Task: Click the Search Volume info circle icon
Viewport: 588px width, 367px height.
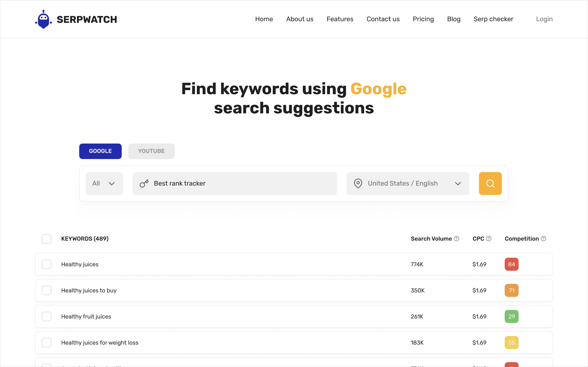Action: tap(457, 239)
